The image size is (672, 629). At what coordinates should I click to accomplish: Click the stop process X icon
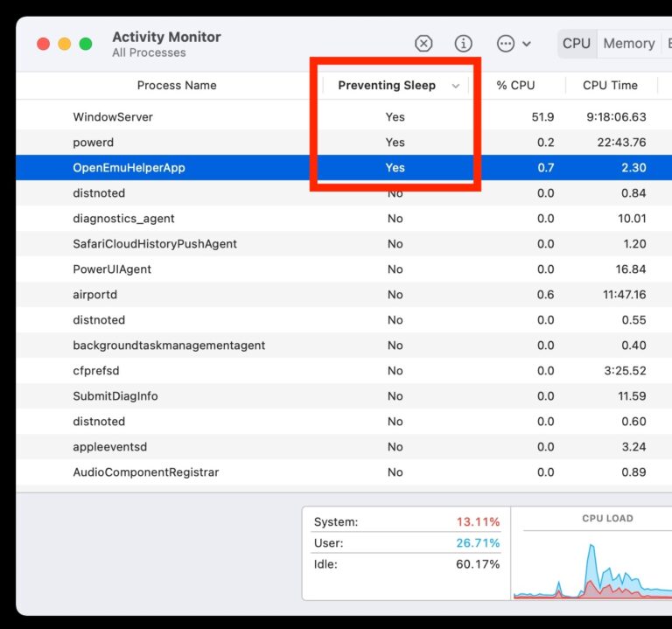(423, 44)
